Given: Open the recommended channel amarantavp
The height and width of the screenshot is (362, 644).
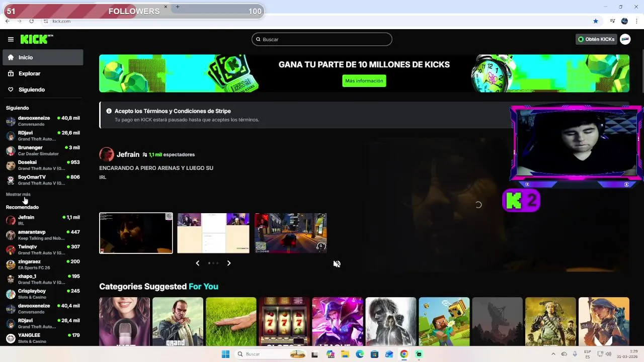Looking at the screenshot, I should click(43, 235).
